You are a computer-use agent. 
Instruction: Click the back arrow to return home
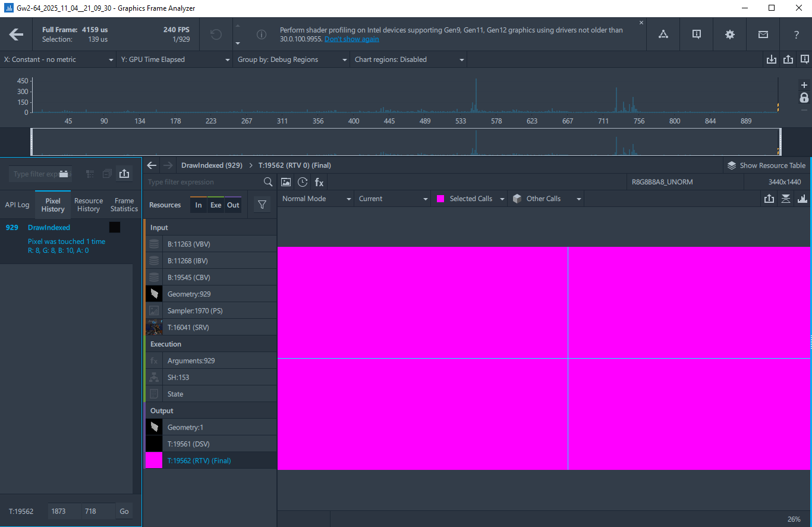[16, 34]
